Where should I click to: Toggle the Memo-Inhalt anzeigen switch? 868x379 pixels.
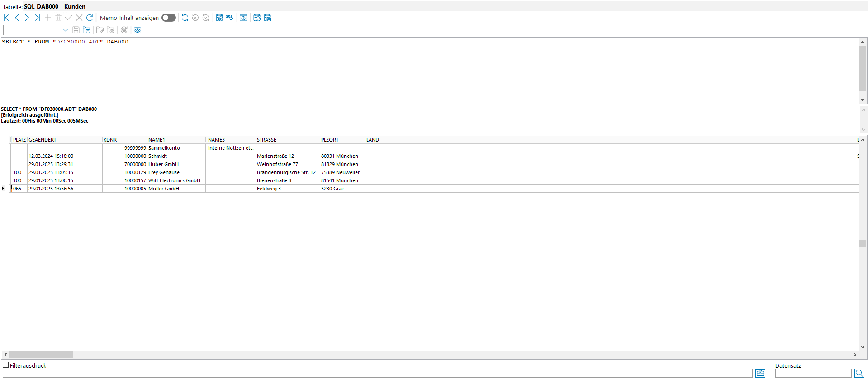coord(169,18)
